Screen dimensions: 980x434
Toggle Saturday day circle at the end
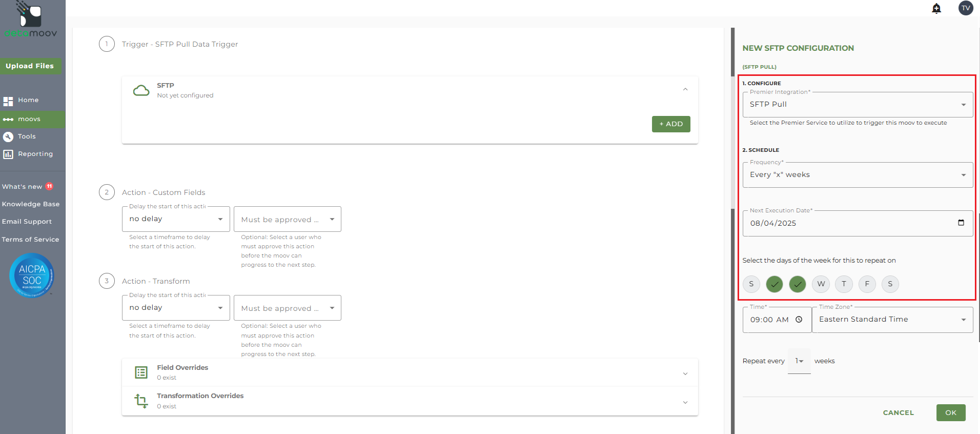890,284
